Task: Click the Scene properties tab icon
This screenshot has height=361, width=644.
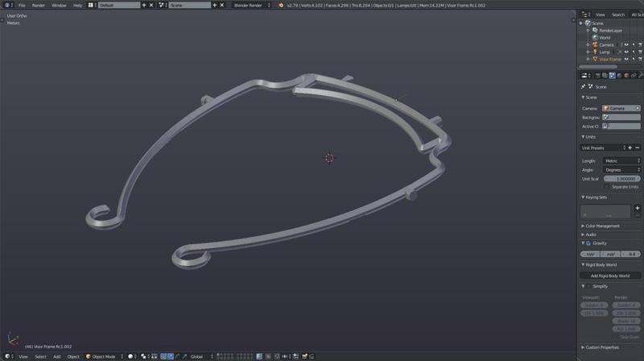Action: [x=612, y=76]
